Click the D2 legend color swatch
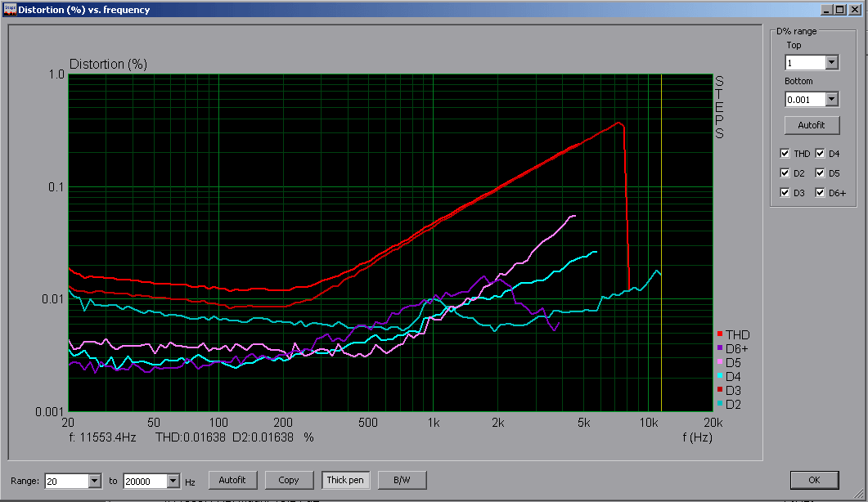The height and width of the screenshot is (502, 868). [x=720, y=405]
